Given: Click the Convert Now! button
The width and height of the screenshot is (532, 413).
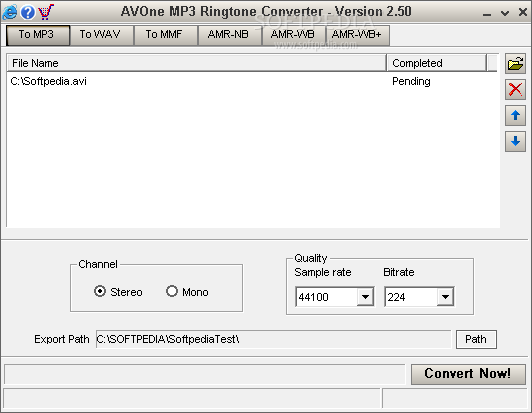Looking at the screenshot, I should click(468, 374).
